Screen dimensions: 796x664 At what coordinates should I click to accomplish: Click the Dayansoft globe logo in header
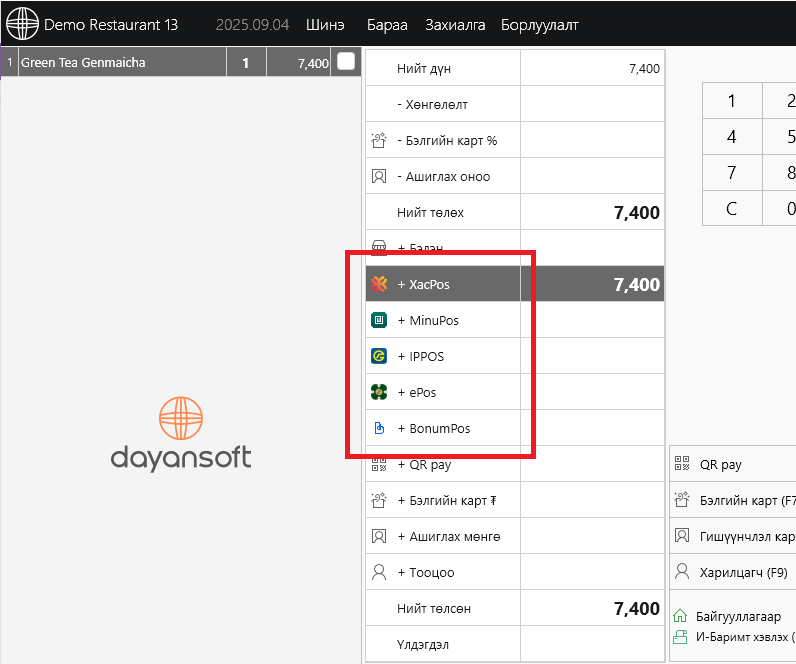22,24
